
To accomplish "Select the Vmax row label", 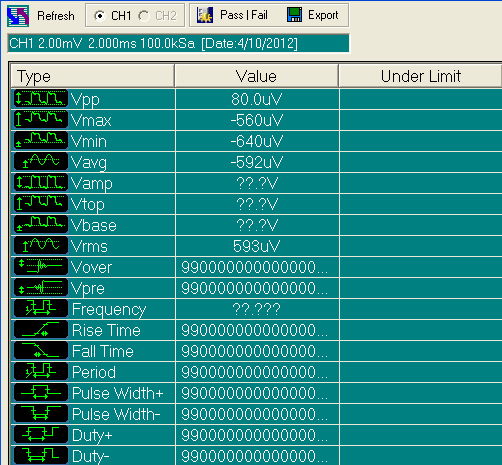I will (x=91, y=120).
